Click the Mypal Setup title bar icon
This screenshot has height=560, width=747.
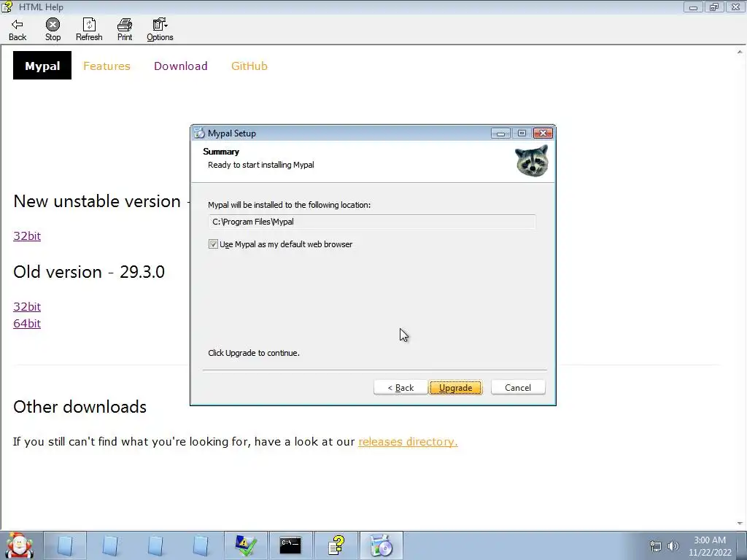point(199,133)
